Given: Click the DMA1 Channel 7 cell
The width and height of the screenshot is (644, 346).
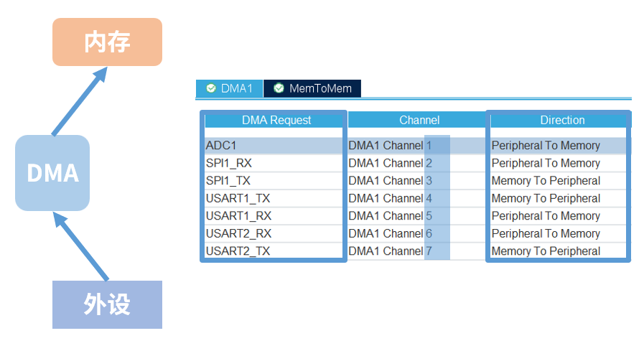Looking at the screenshot, I should (417, 251).
